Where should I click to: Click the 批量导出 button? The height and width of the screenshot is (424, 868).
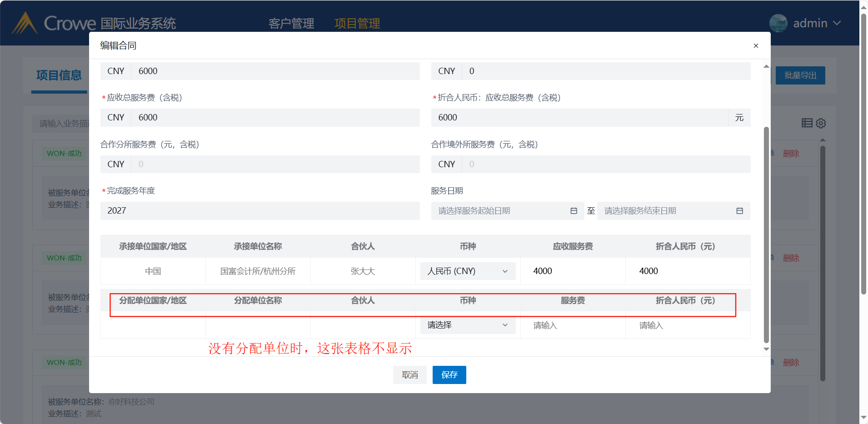coord(800,75)
